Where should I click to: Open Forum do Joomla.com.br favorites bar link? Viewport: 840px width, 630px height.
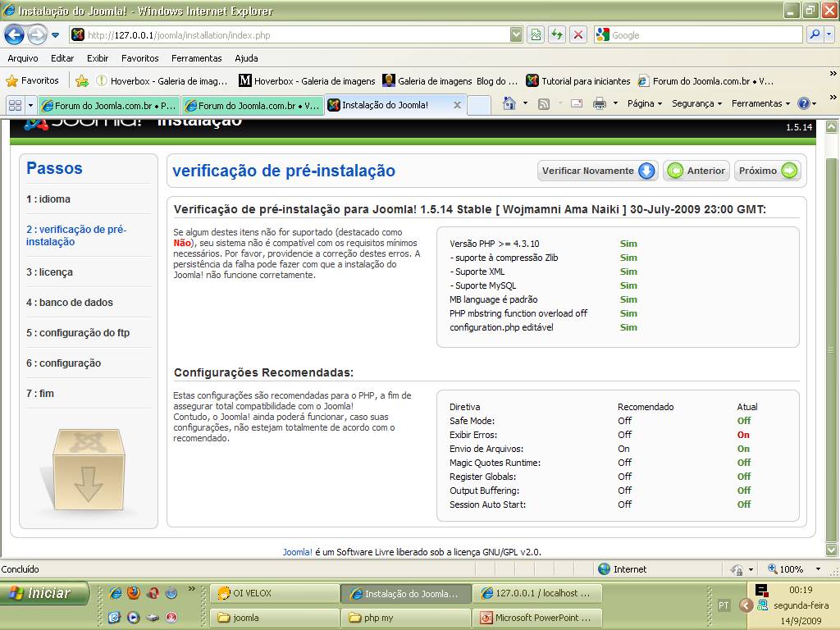click(x=705, y=81)
